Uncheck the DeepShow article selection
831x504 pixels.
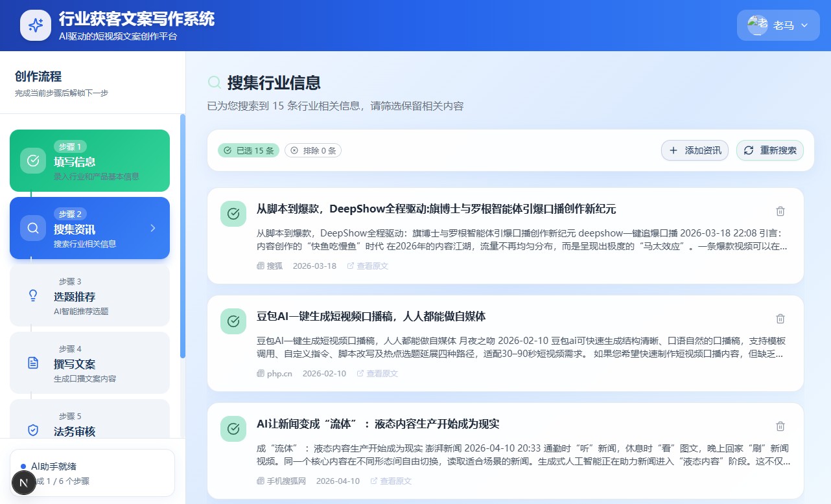click(x=233, y=214)
